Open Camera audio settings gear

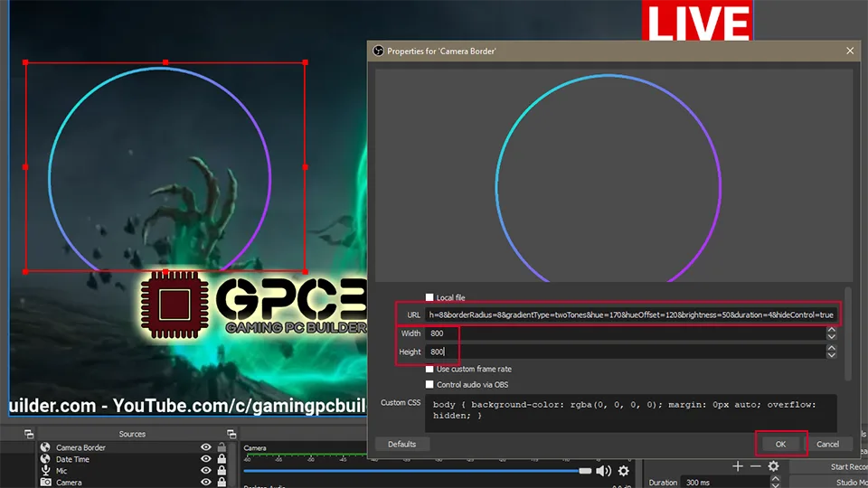(623, 471)
